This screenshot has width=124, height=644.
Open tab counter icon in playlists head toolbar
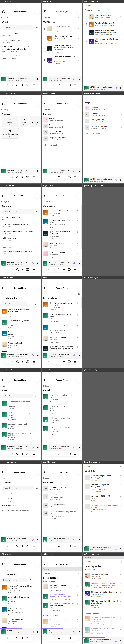click(69, 177)
